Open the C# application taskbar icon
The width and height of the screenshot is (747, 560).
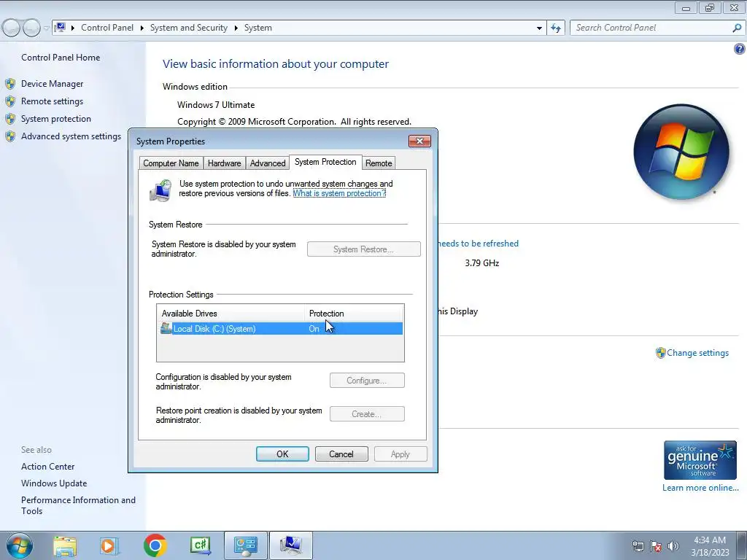(x=200, y=545)
